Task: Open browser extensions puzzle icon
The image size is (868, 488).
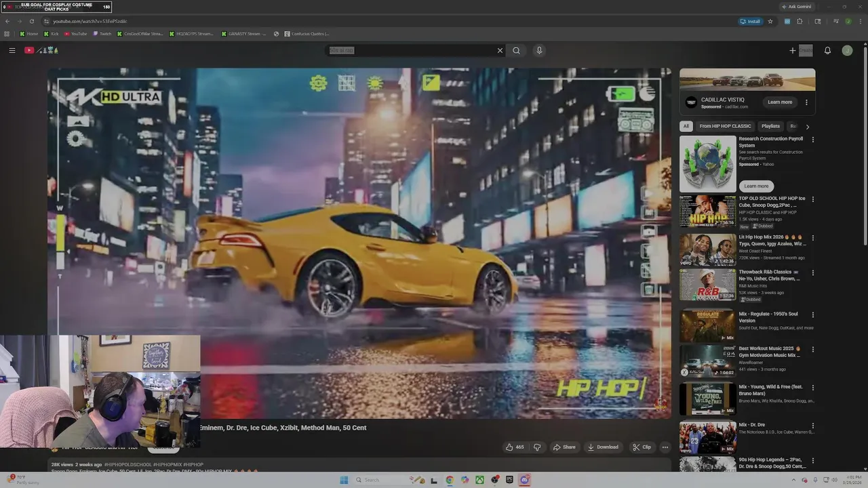Action: click(800, 21)
